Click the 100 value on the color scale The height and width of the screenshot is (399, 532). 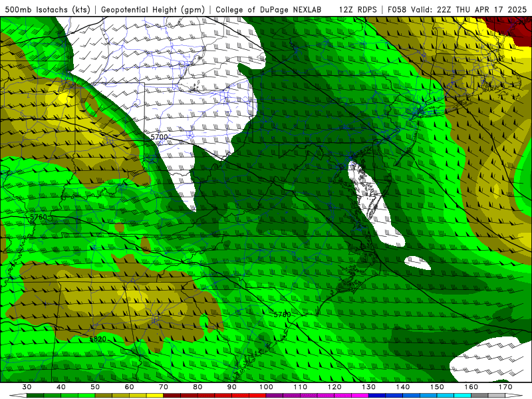point(266,387)
